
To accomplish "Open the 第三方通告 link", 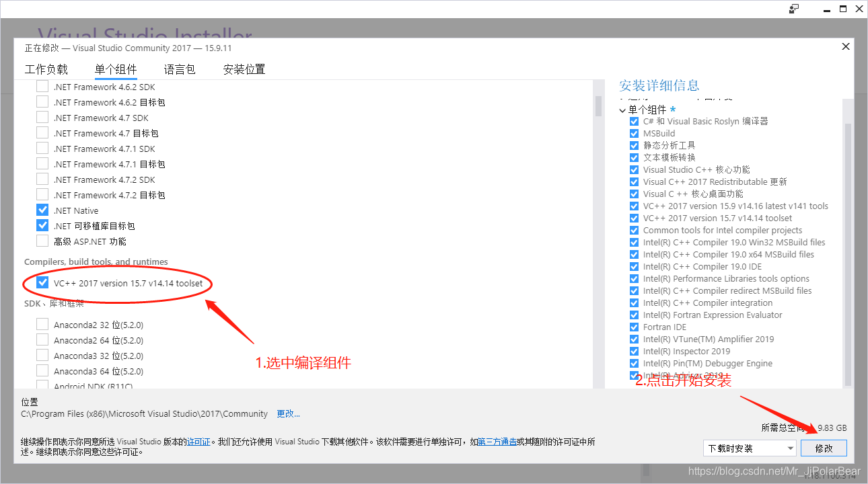I will tap(497, 442).
